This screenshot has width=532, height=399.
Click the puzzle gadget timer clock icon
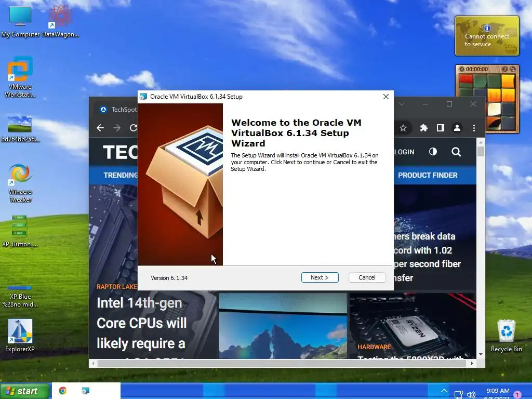click(462, 69)
